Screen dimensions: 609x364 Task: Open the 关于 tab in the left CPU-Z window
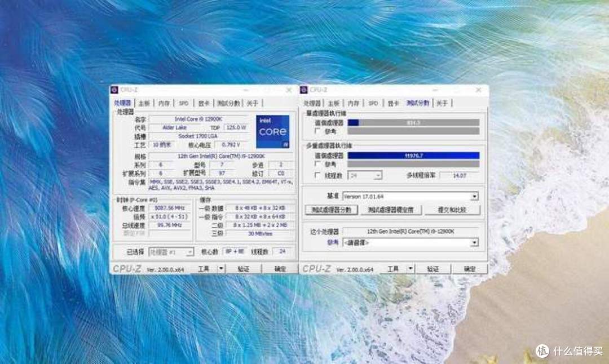(x=253, y=103)
